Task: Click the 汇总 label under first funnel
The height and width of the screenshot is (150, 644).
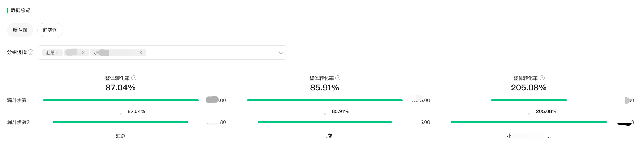Action: (x=121, y=136)
